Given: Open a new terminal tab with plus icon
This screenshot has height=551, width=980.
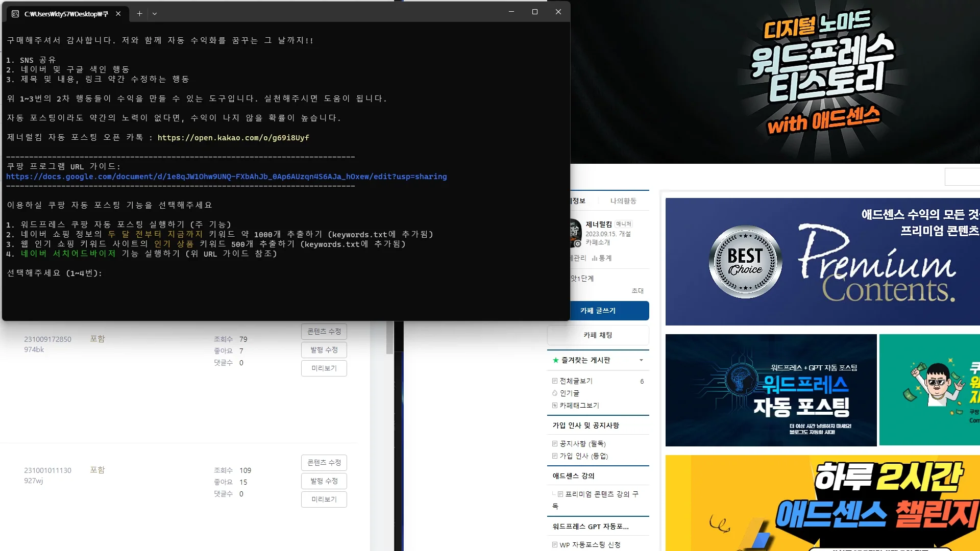Looking at the screenshot, I should [x=139, y=14].
